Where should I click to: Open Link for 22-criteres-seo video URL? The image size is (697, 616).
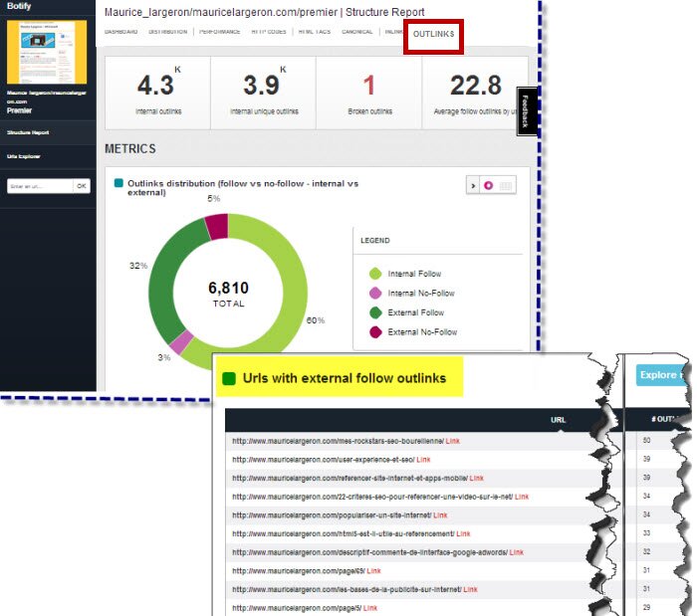coord(522,497)
